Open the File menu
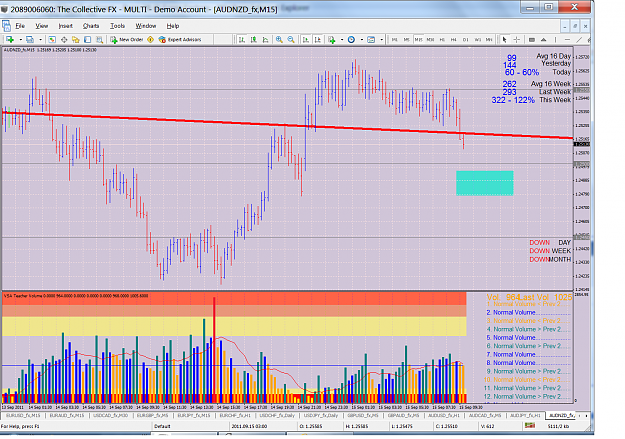Screen dimensions: 625x439 tap(20, 26)
